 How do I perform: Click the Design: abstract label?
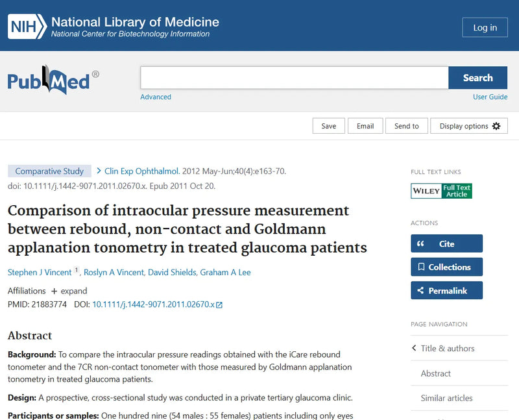tap(22, 397)
